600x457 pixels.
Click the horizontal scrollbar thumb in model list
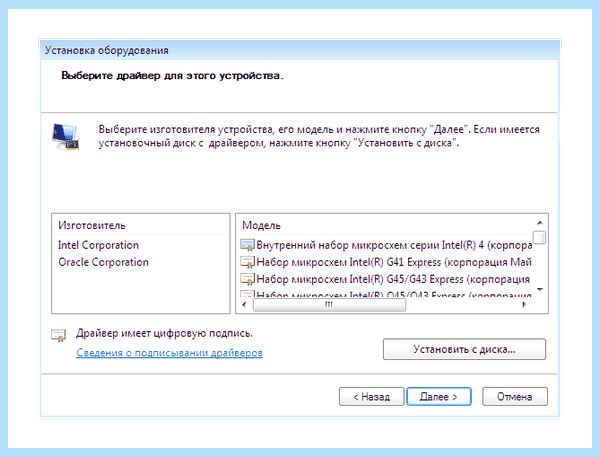(x=329, y=305)
